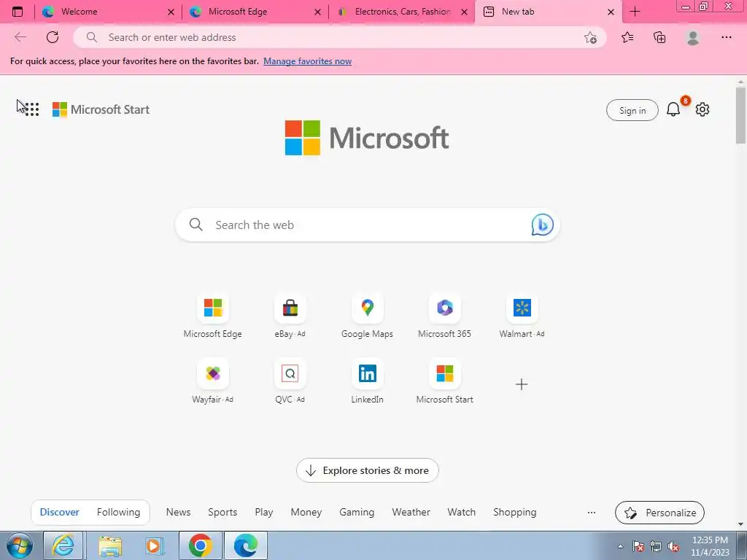Click the browser back arrow
The image size is (747, 560).
(20, 37)
